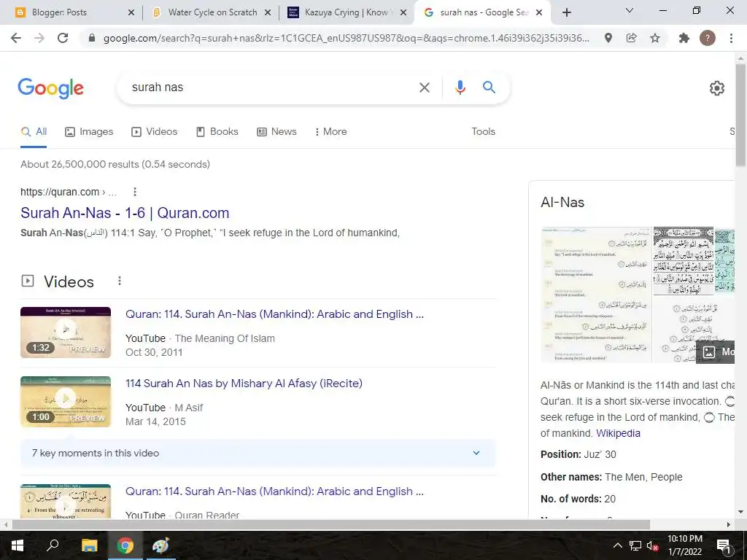The width and height of the screenshot is (747, 560).
Task: Clear the search box with the X
Action: 424,87
